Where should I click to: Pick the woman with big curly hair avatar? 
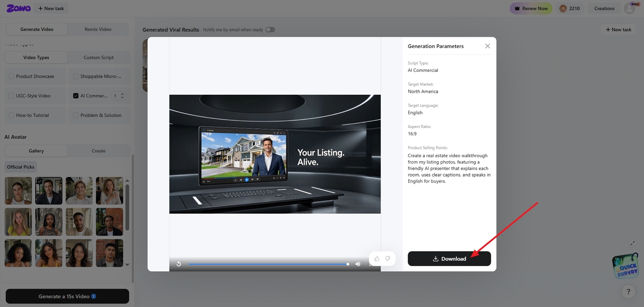point(18,253)
